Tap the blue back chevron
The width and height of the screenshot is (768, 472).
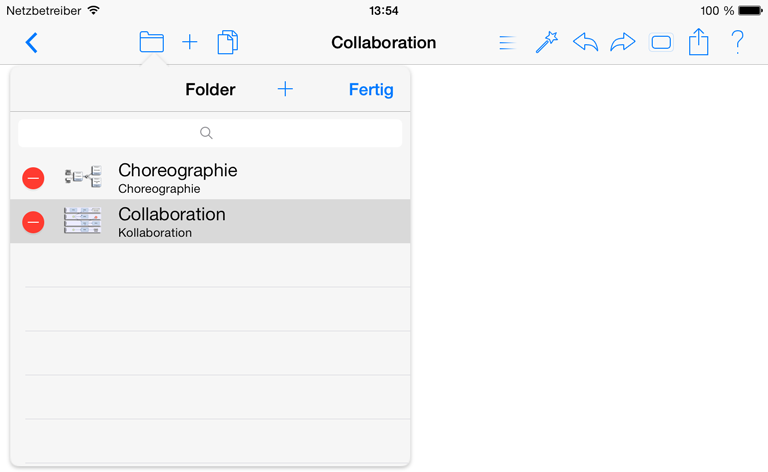[32, 43]
